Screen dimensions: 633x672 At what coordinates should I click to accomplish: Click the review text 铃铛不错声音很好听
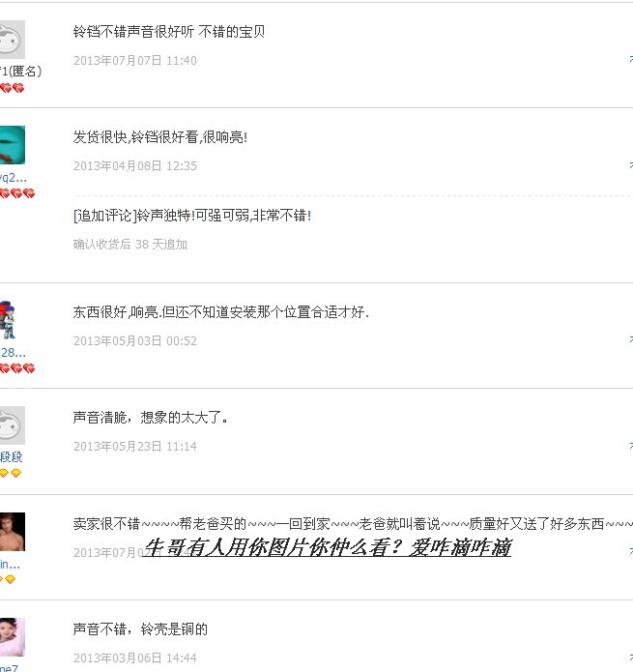tap(133, 32)
